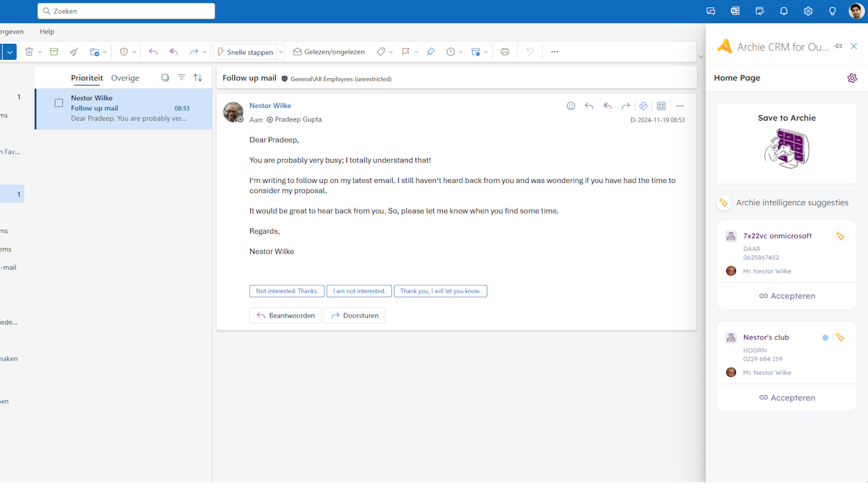Click the Reply arrow in the top toolbar
Viewport: 868px width, 488px height.
pos(153,52)
